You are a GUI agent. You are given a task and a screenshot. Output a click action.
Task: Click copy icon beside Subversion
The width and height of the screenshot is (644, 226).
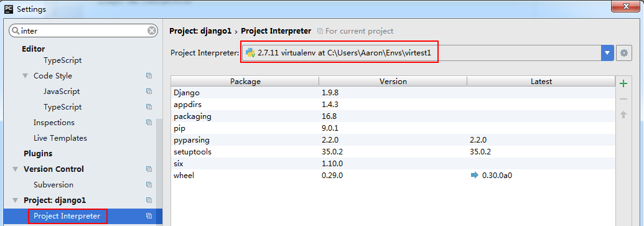(149, 184)
